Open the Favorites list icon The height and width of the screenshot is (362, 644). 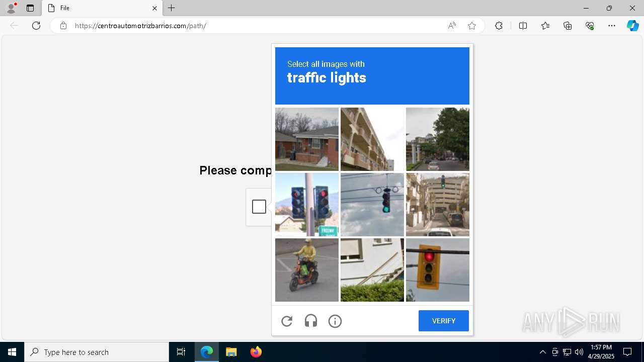(x=545, y=26)
